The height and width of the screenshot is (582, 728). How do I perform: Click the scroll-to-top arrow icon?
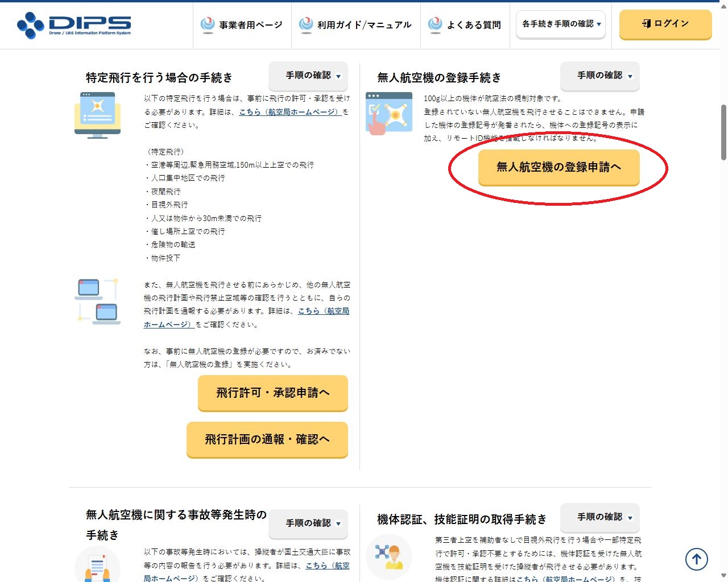[696, 559]
